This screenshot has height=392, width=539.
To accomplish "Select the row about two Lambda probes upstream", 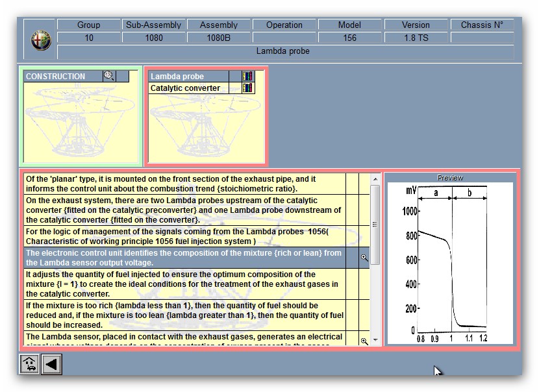I will [x=184, y=210].
